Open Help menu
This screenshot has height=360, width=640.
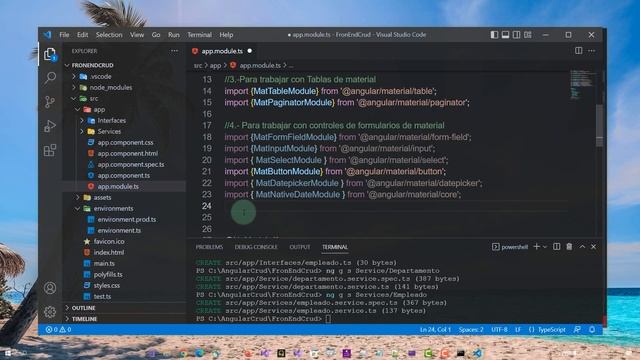pos(226,35)
